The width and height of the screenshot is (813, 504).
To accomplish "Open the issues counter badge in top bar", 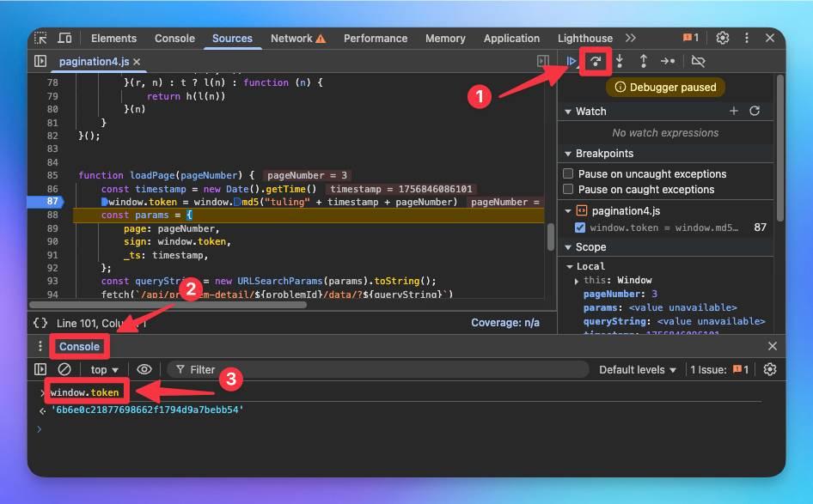I will point(691,37).
